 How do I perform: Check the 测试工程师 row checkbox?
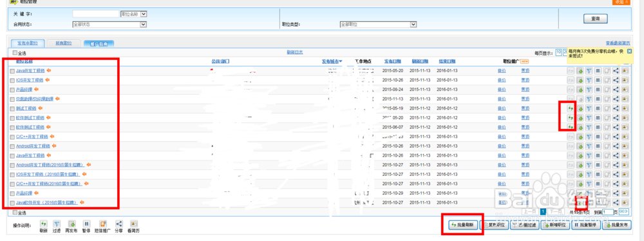coord(13,108)
